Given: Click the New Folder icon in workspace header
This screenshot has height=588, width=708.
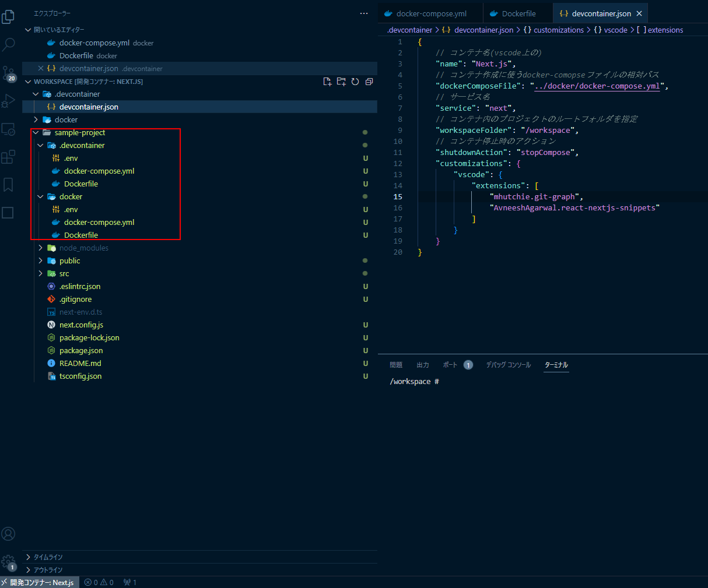Looking at the screenshot, I should coord(341,82).
